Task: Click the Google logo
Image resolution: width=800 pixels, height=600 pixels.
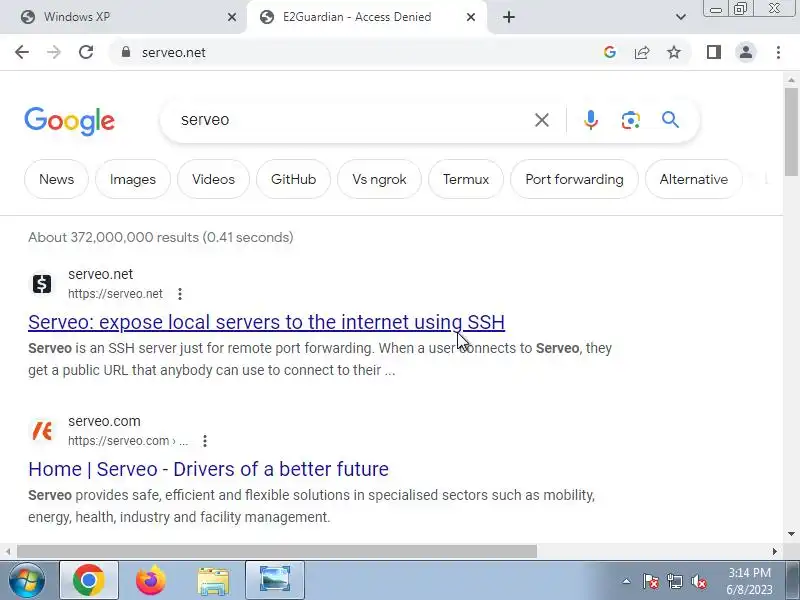Action: (69, 121)
